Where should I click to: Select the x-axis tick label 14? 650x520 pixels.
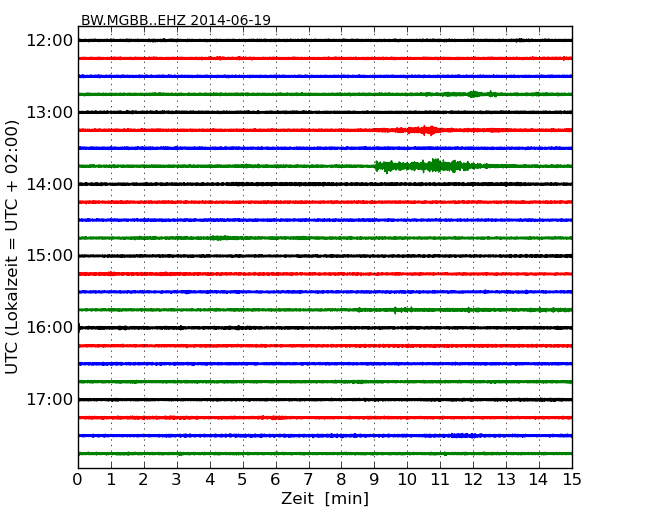(538, 479)
